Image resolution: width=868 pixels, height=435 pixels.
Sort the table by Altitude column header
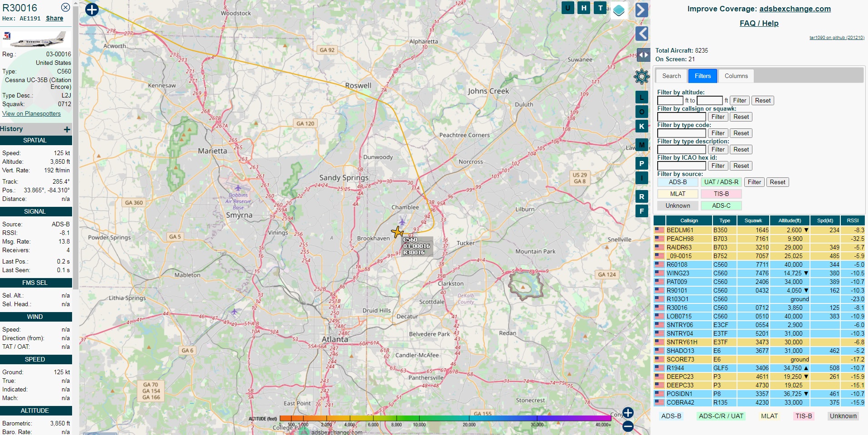pos(790,221)
